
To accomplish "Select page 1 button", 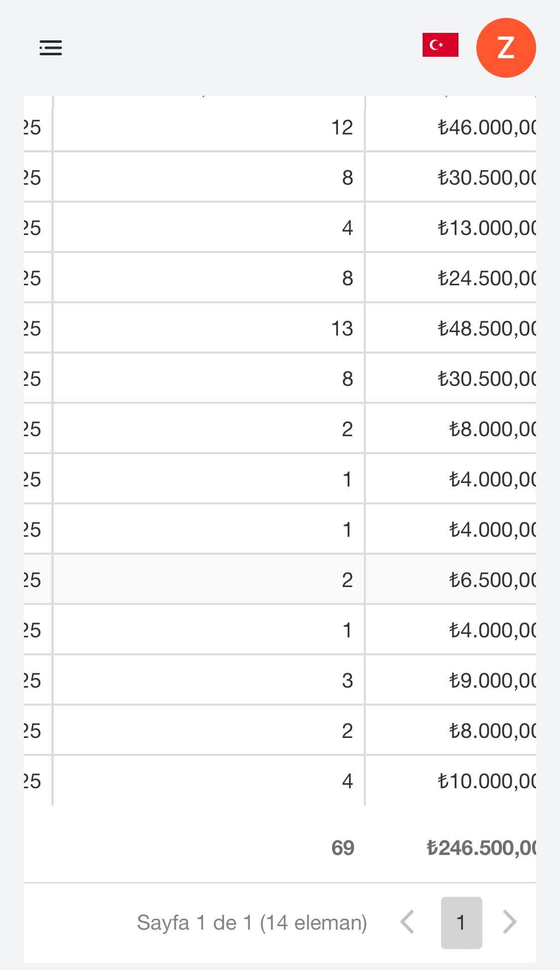I will pos(461,923).
